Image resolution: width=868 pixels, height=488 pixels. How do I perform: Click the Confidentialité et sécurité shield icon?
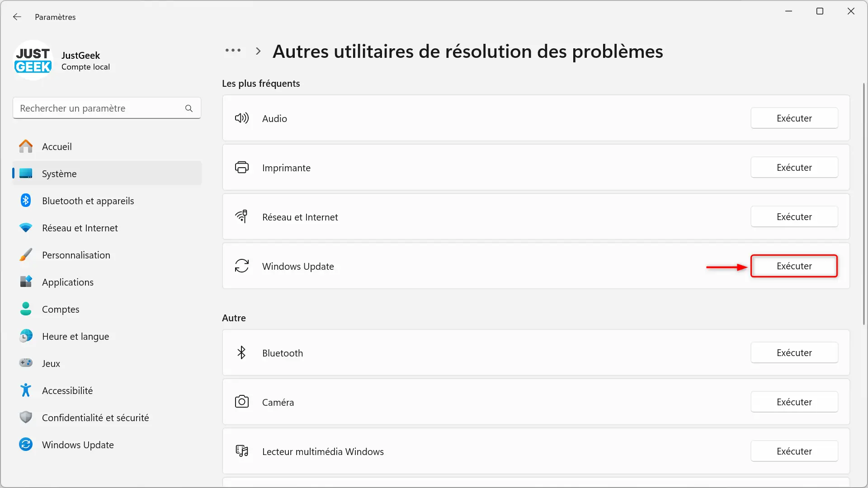click(26, 418)
